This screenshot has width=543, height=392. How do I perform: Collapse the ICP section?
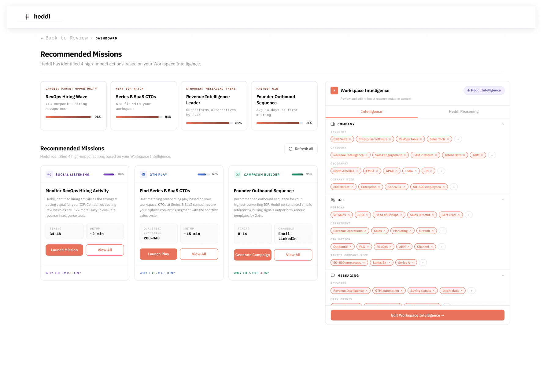(503, 200)
